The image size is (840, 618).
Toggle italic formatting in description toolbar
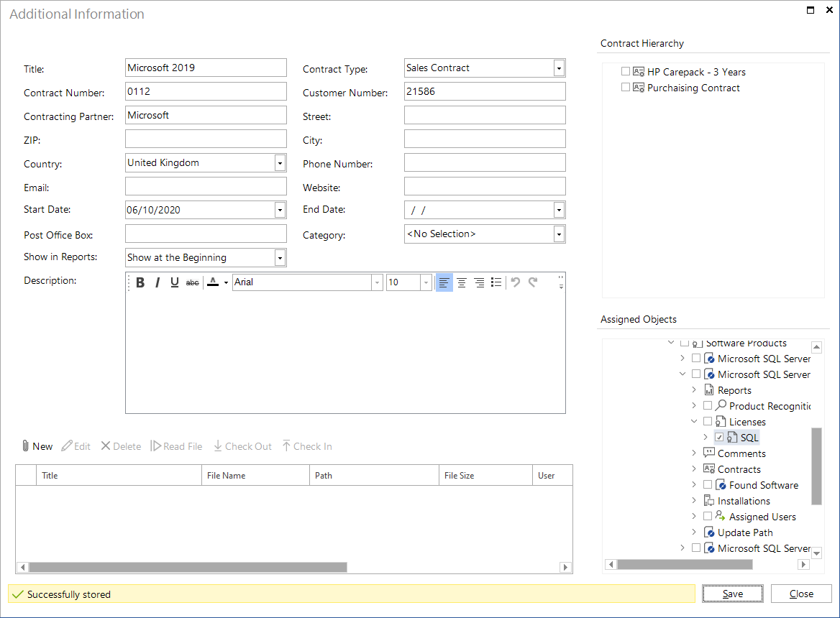157,282
